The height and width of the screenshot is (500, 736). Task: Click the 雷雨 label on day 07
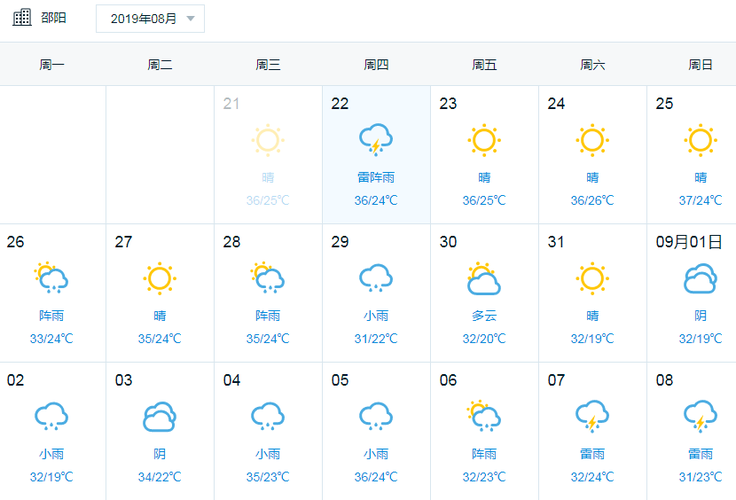(592, 454)
